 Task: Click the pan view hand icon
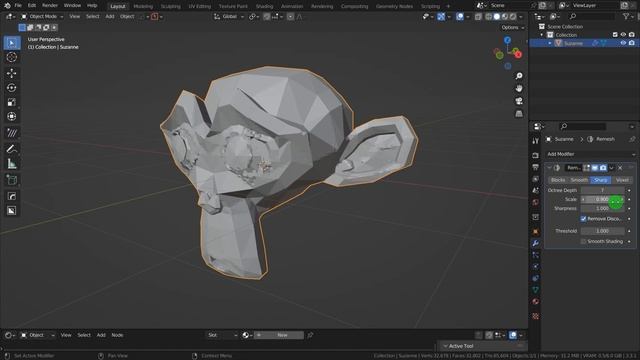519,89
